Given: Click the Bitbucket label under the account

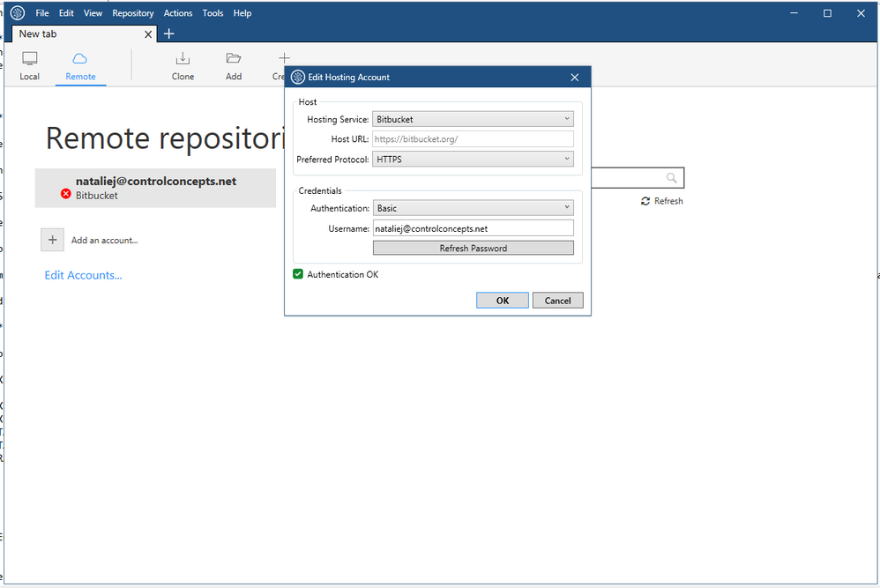Looking at the screenshot, I should [96, 196].
